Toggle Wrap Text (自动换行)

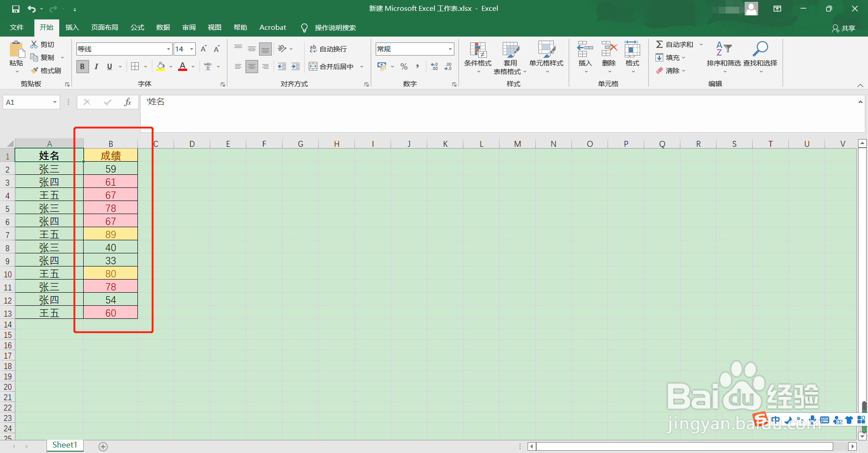coord(328,49)
